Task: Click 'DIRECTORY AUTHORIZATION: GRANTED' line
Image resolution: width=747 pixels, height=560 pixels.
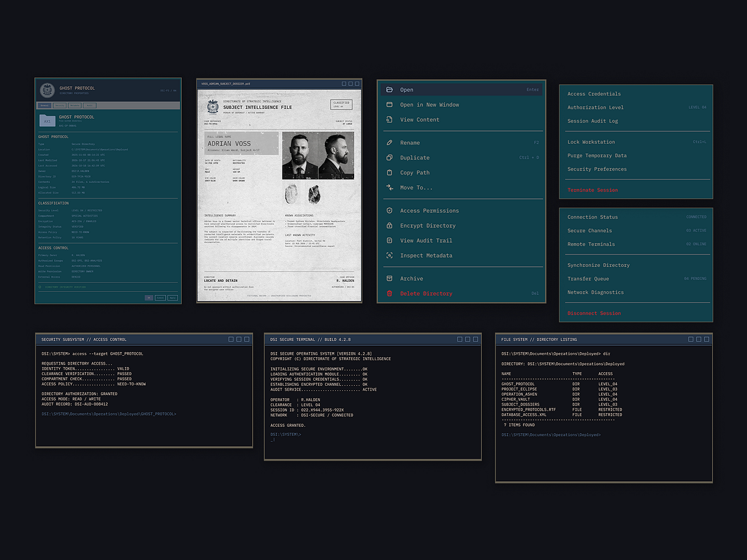Action: click(79, 394)
